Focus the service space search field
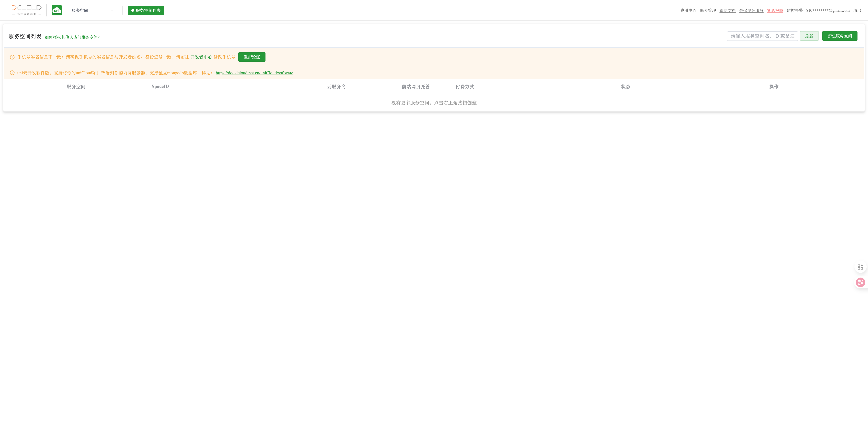This screenshot has width=868, height=447. click(762, 36)
